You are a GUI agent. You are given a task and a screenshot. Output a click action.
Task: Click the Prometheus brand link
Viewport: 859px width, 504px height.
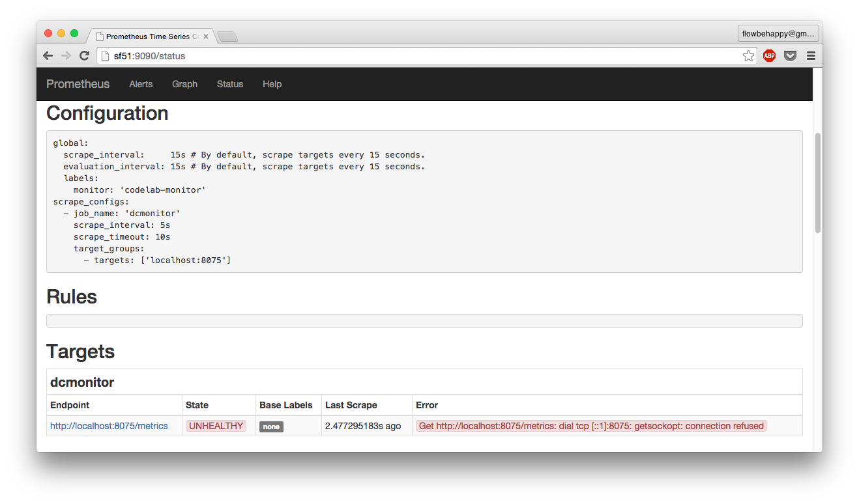(78, 84)
